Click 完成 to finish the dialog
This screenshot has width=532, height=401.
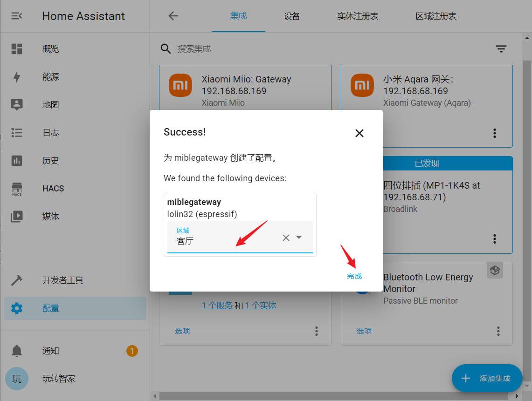pyautogui.click(x=354, y=276)
